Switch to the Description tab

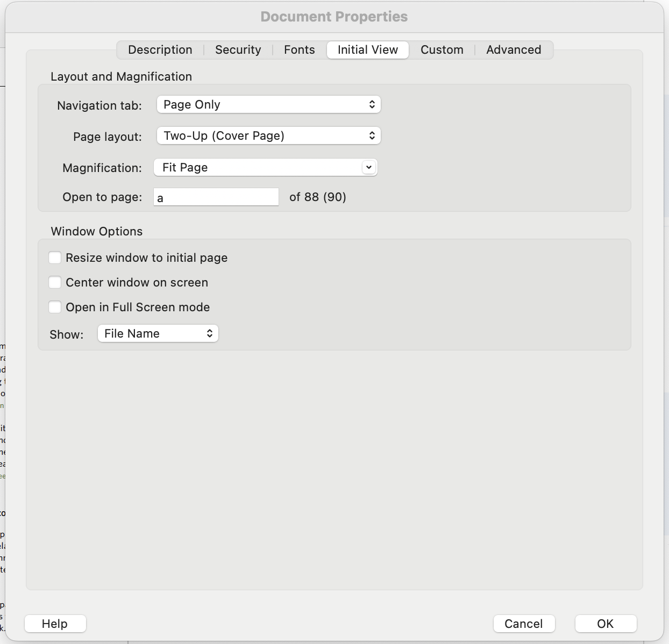[x=160, y=50]
